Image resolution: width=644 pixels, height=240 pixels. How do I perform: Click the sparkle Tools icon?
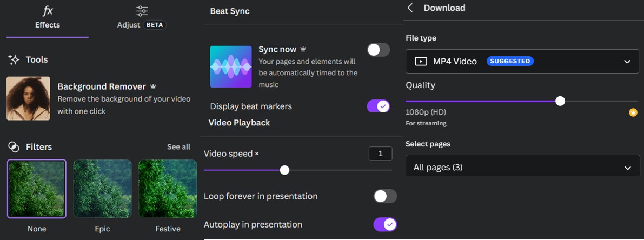[x=14, y=59]
